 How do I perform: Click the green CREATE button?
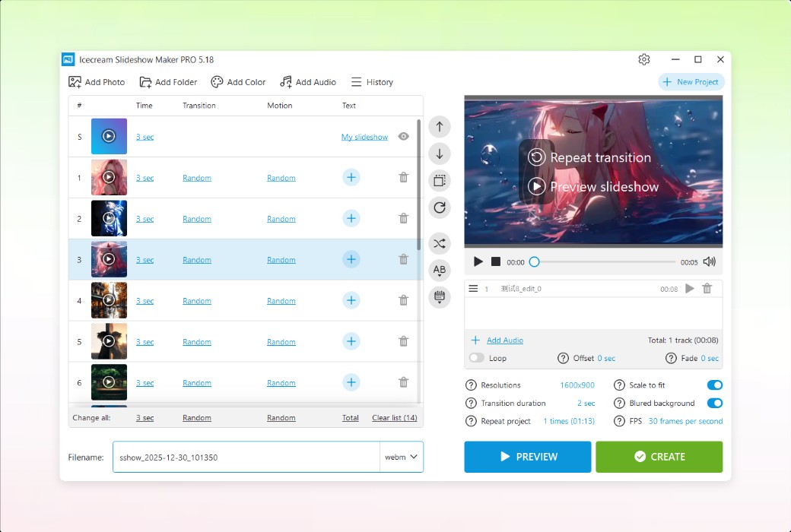click(659, 457)
